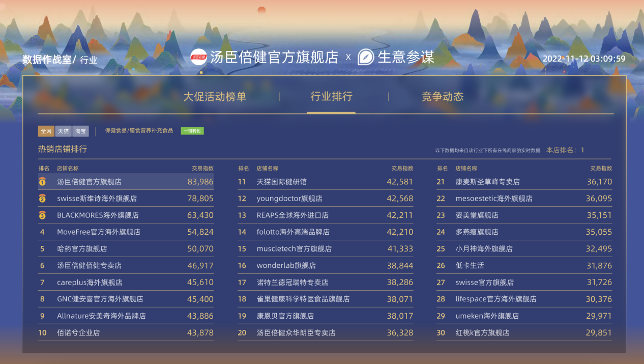Screen dimensions: 644x364
Task: Click the gold No.1 medal badge beside 汤臣倍健官方旗舰店
Action: click(43, 182)
